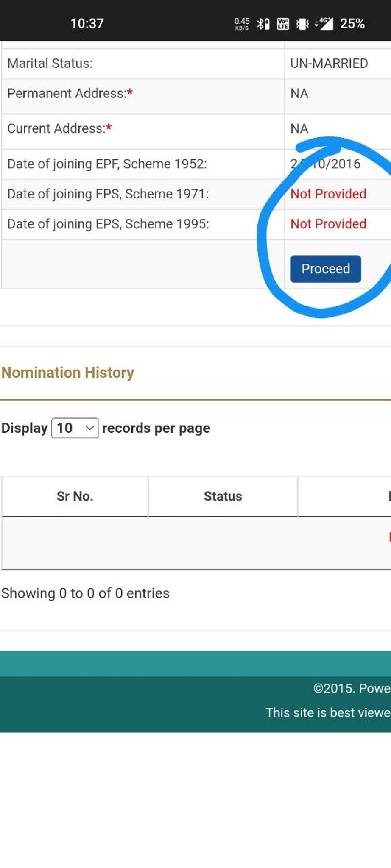Open the records per page dropdown
The width and height of the screenshot is (391, 868).
tap(75, 428)
